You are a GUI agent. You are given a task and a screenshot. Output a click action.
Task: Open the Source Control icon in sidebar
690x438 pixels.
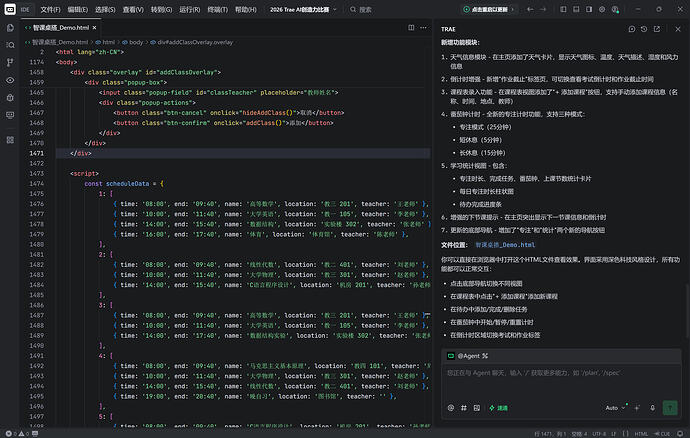(x=10, y=63)
